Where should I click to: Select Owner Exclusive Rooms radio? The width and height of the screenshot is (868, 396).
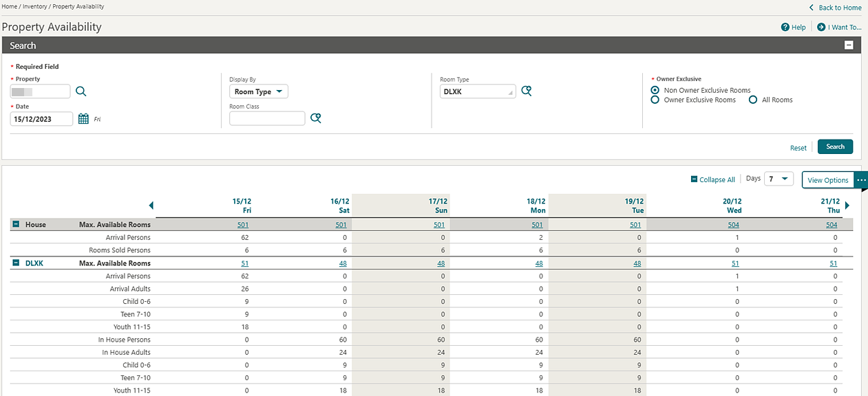pyautogui.click(x=655, y=100)
